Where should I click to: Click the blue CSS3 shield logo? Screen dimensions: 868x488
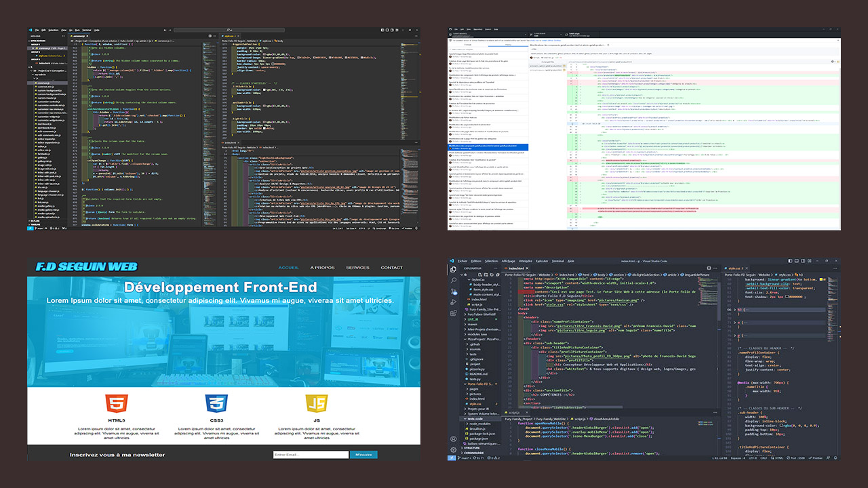(x=216, y=405)
